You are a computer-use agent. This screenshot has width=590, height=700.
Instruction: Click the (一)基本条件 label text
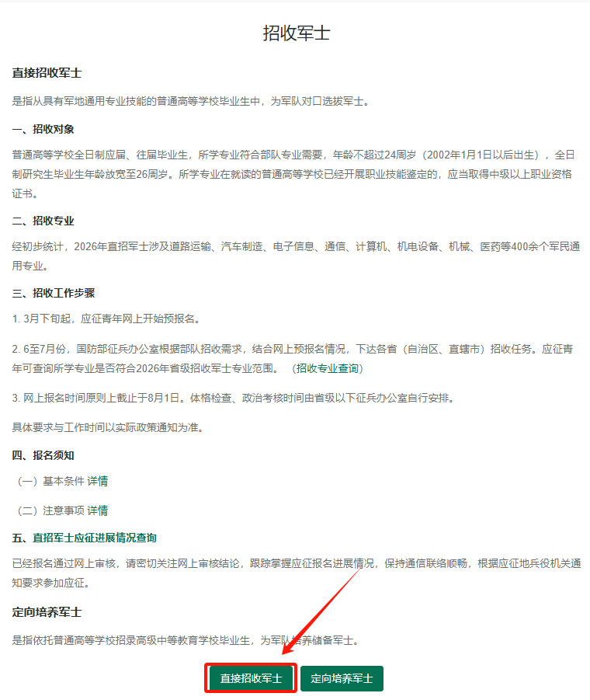tap(50, 481)
